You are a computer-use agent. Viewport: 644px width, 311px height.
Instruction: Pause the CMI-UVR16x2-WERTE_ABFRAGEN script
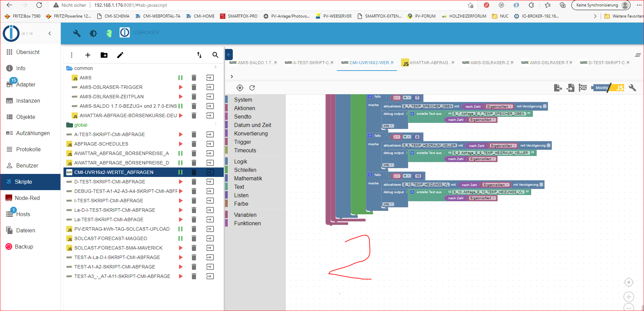(x=180, y=172)
